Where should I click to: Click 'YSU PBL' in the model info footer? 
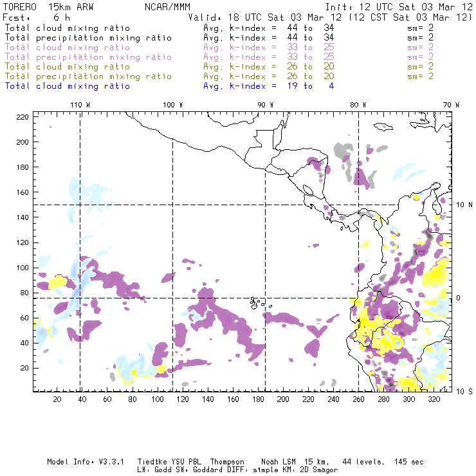coord(187,462)
